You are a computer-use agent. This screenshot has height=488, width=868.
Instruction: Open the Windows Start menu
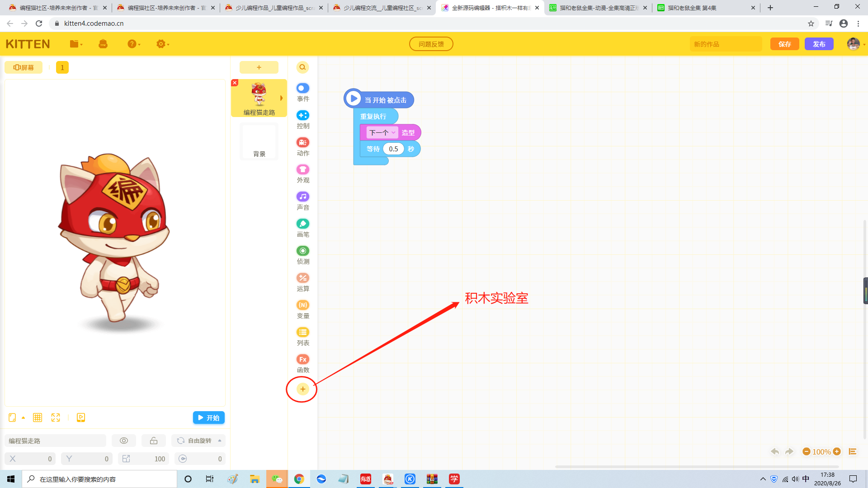coord(11,479)
